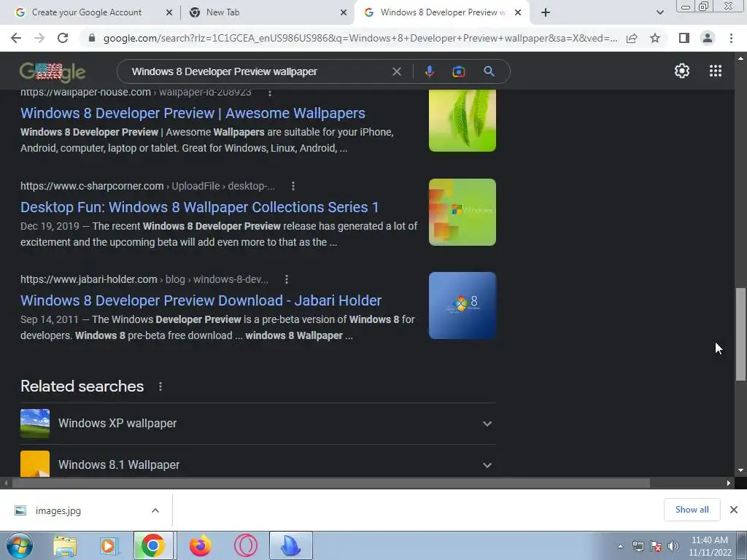Screen dimensions: 747x560
Task: Click the scroll-down arrow of the page
Action: pyautogui.click(x=740, y=470)
